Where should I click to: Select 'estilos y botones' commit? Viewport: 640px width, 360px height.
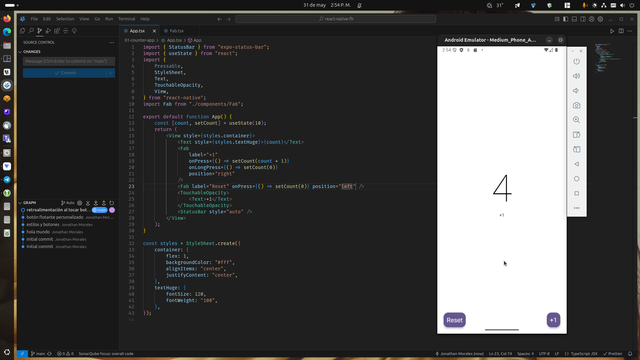[x=43, y=225]
